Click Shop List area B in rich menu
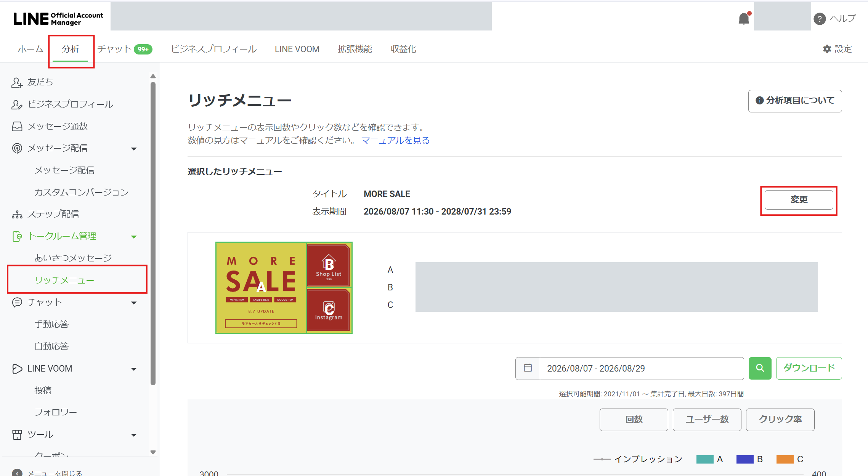This screenshot has height=476, width=868. [x=329, y=265]
